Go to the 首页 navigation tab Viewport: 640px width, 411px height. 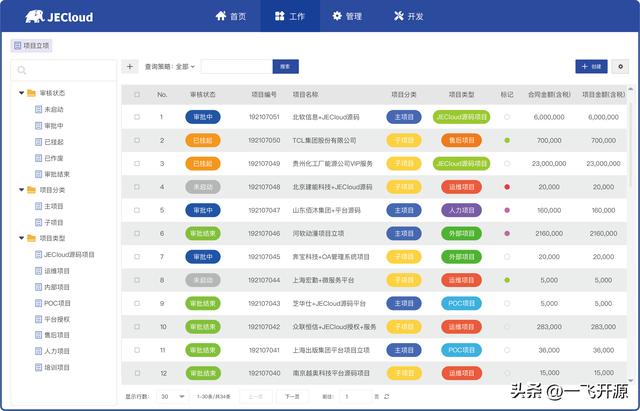(231, 16)
